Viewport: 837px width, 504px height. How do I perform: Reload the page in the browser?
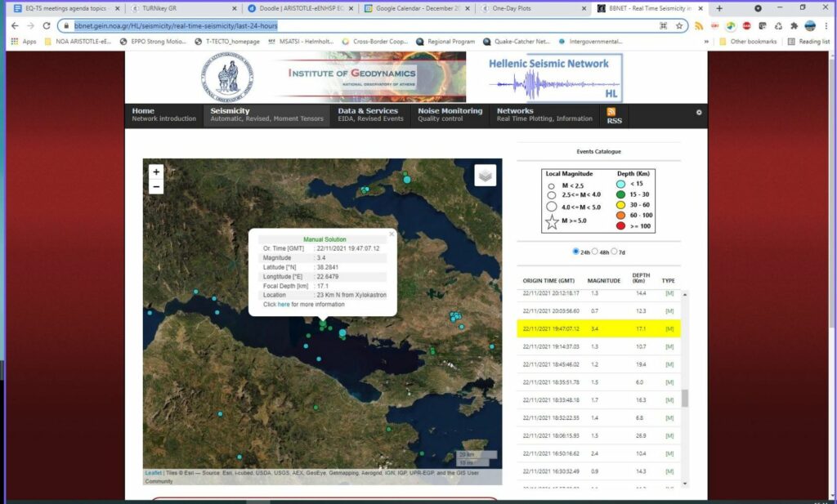coord(47,25)
